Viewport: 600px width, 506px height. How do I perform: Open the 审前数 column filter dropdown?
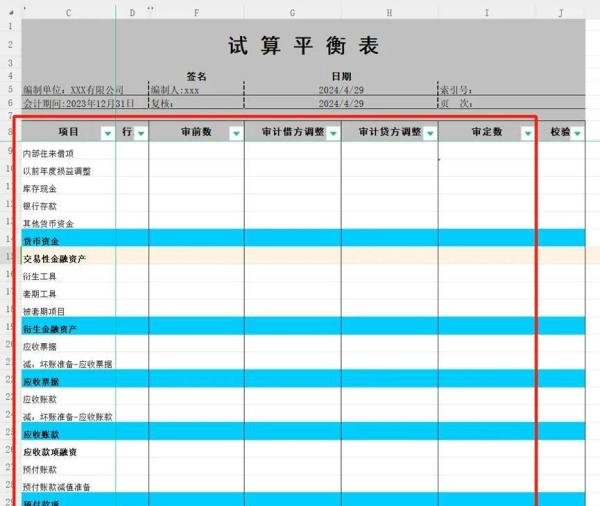click(236, 133)
